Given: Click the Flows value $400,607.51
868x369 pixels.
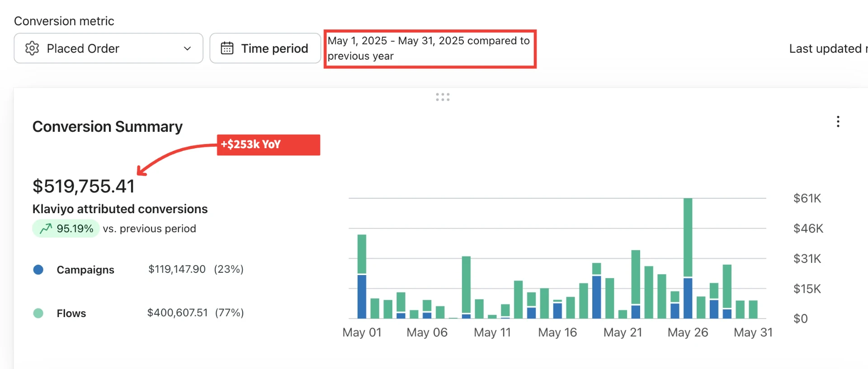Looking at the screenshot, I should [x=177, y=313].
